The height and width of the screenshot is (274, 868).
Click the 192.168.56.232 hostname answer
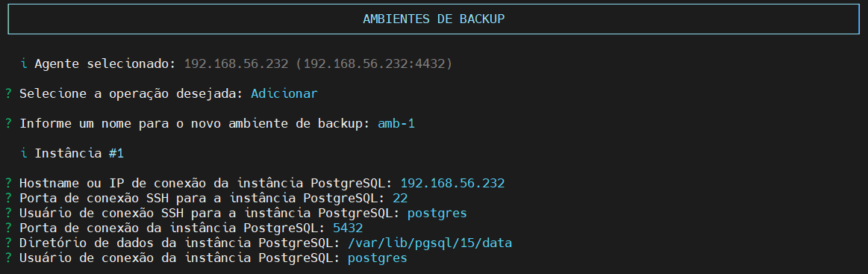[452, 184]
